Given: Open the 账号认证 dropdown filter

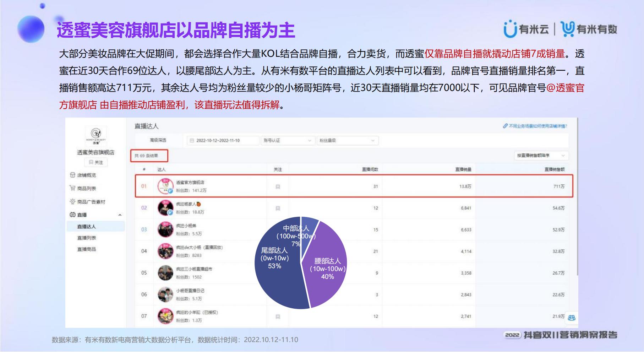Looking at the screenshot, I should tap(288, 141).
